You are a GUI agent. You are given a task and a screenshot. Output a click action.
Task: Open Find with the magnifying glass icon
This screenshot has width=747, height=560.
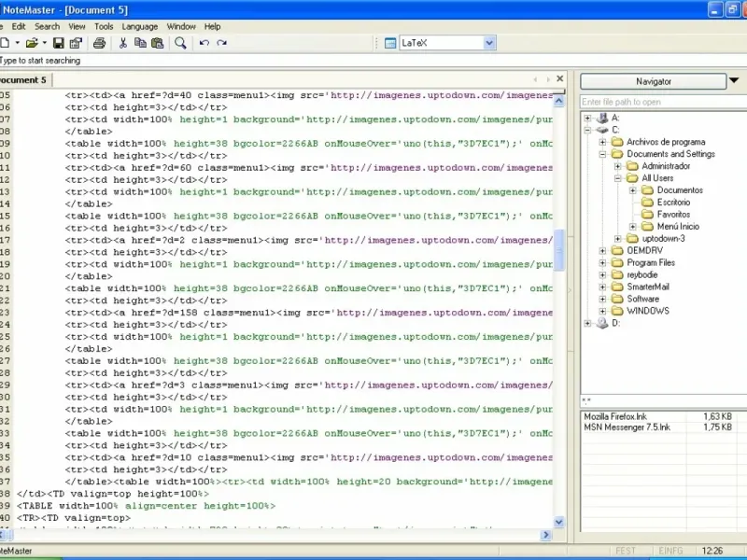pos(180,43)
